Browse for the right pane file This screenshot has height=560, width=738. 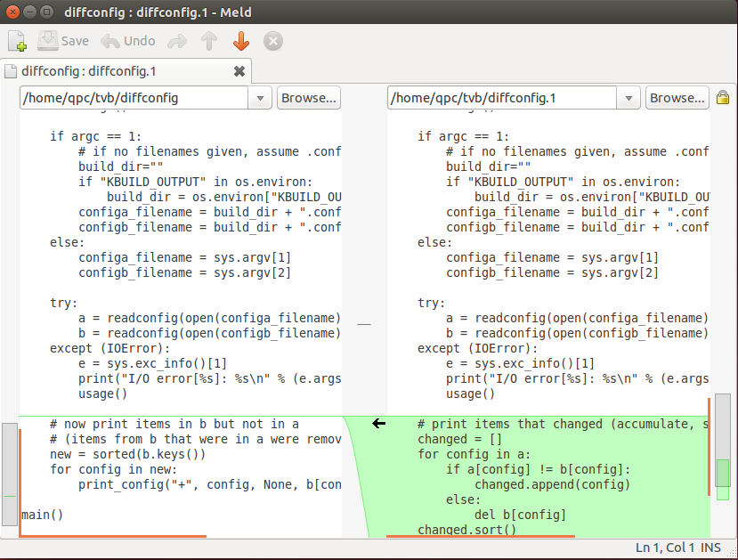tap(677, 98)
